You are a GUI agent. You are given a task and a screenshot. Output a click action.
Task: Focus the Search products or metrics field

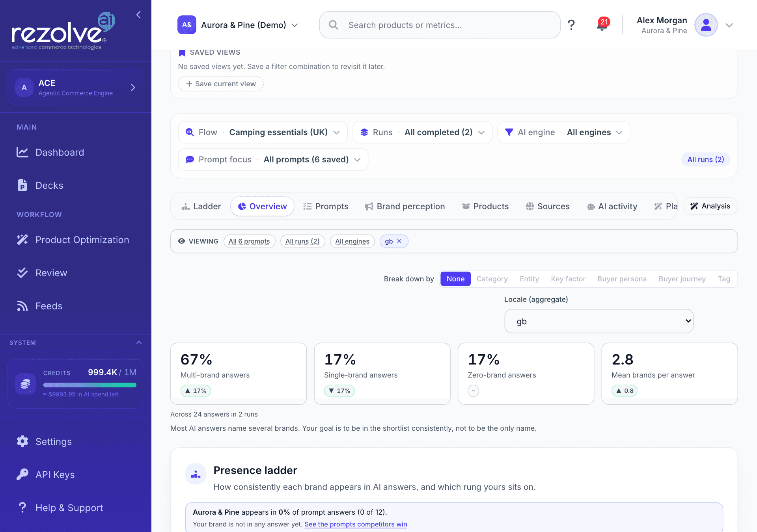click(x=440, y=25)
